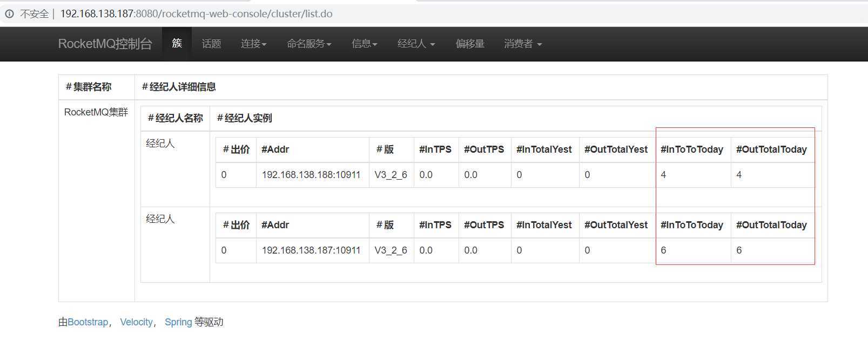868x341 pixels.
Task: Click #InTPS header in first broker table
Action: click(435, 149)
